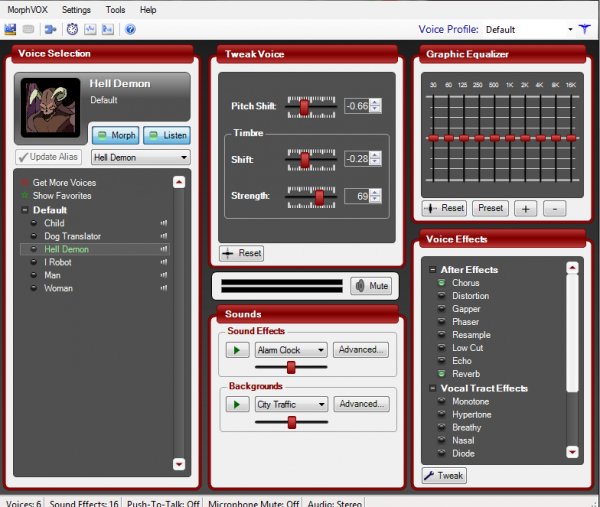The image size is (600, 507).
Task: Click the equalizer minus button
Action: pyautogui.click(x=554, y=209)
